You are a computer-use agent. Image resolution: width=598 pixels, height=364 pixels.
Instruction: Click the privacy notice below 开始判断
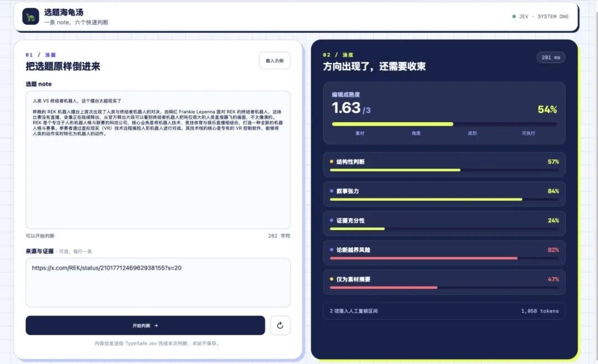157,344
